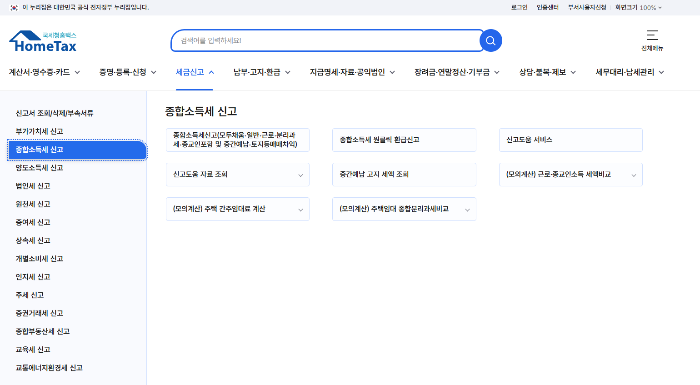Expand the 지급명세·자료·공익법인 menu

(352, 72)
